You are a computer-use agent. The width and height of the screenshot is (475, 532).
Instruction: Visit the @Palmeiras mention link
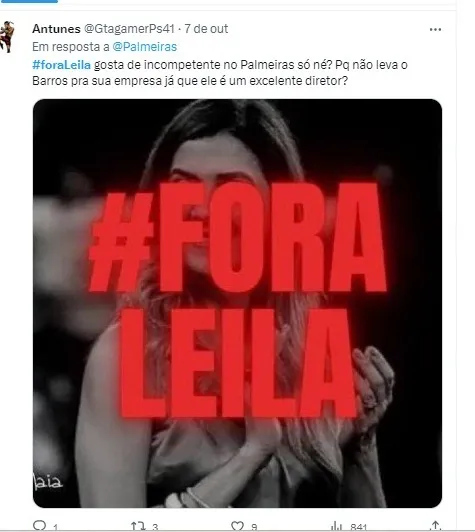pyautogui.click(x=145, y=46)
